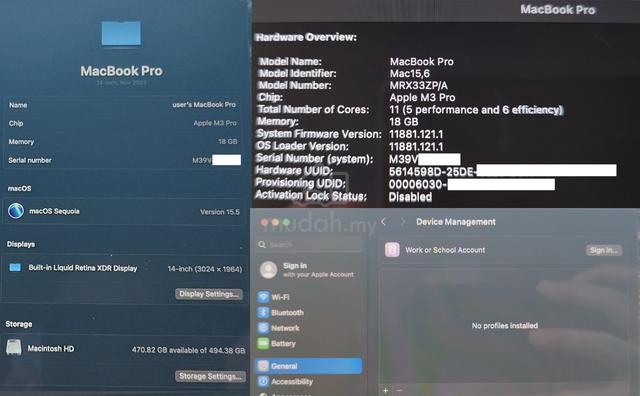
Task: Click '11 (5 performance and 6 efficiency)' cores value
Action: (x=476, y=109)
